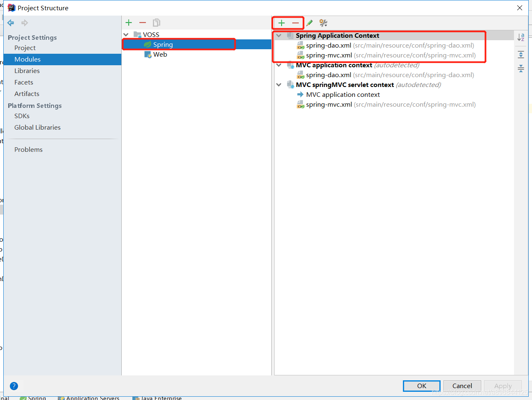The image size is (532, 400).
Task: Click the Spring Application Context fileset icon
Action: tap(290, 35)
